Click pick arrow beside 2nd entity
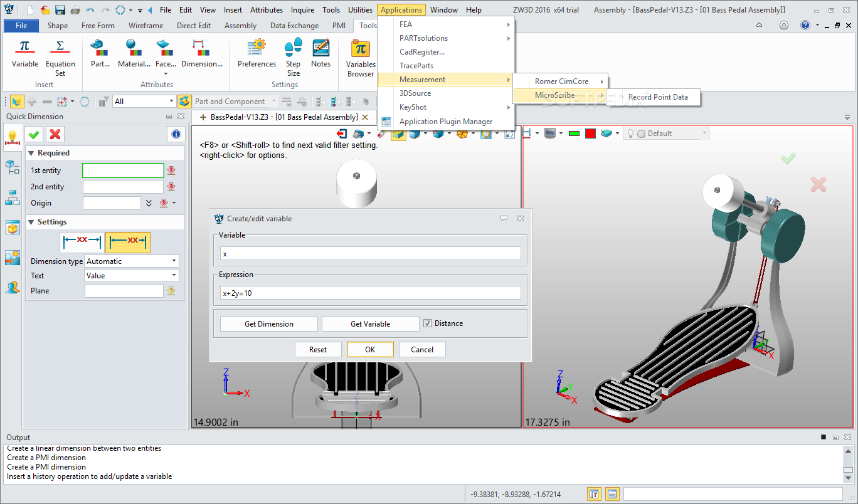Screen dimensions: 858x504 point(171,187)
